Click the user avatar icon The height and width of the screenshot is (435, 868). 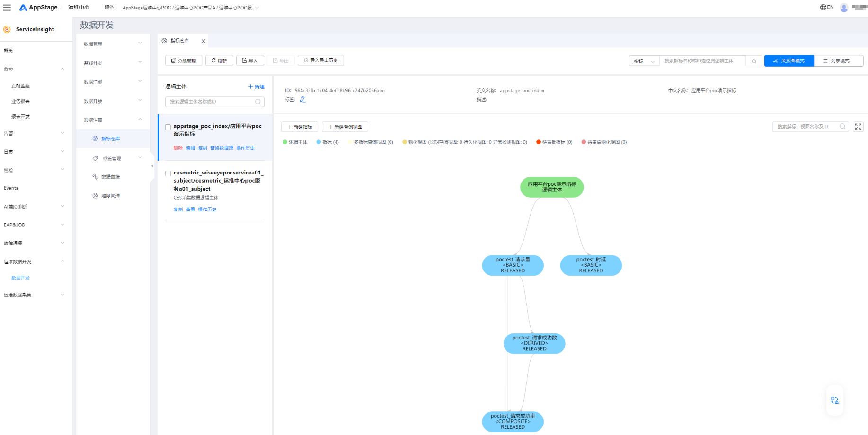[844, 8]
